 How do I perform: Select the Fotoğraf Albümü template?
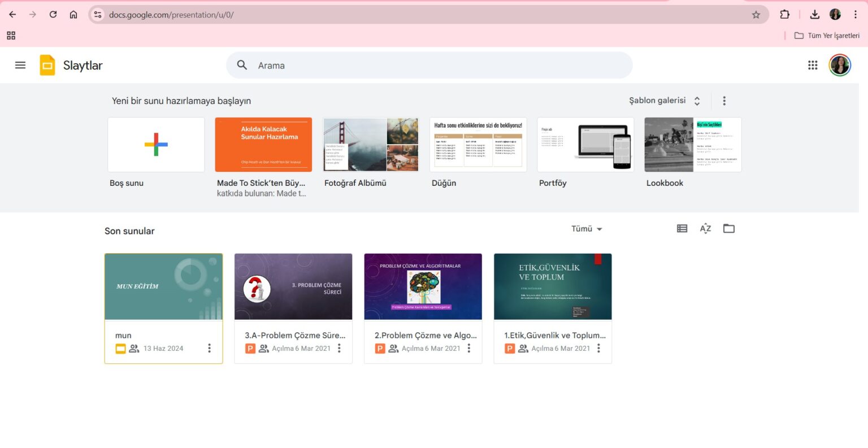coord(371,145)
